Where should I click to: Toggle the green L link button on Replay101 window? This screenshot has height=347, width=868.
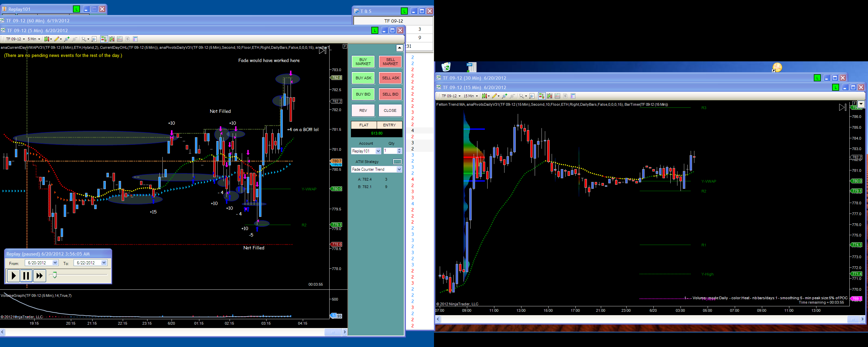coord(77,9)
